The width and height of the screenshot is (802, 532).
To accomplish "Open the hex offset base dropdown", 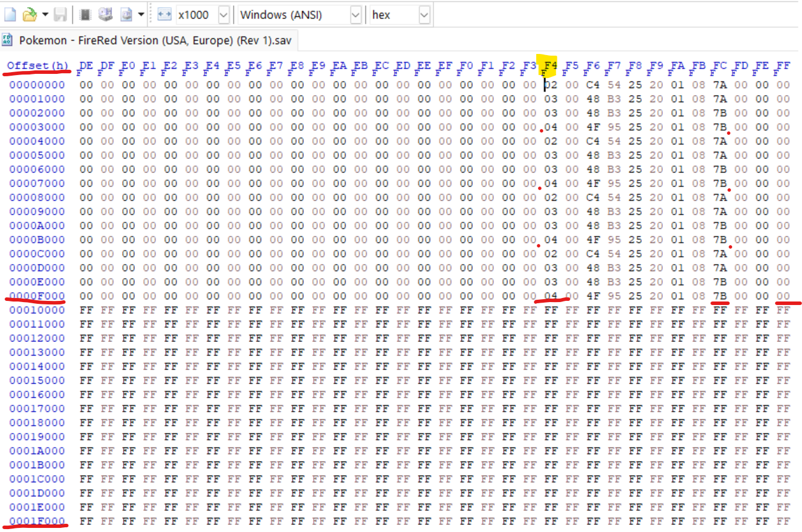I will pyautogui.click(x=424, y=15).
